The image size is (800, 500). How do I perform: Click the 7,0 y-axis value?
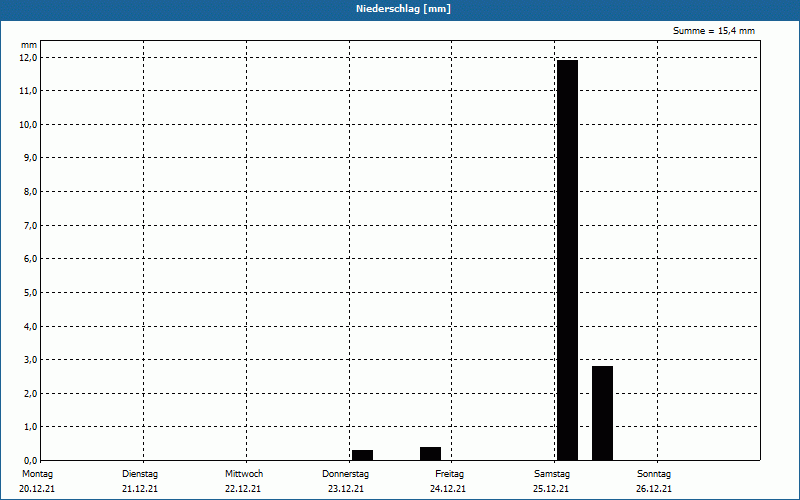(x=30, y=226)
